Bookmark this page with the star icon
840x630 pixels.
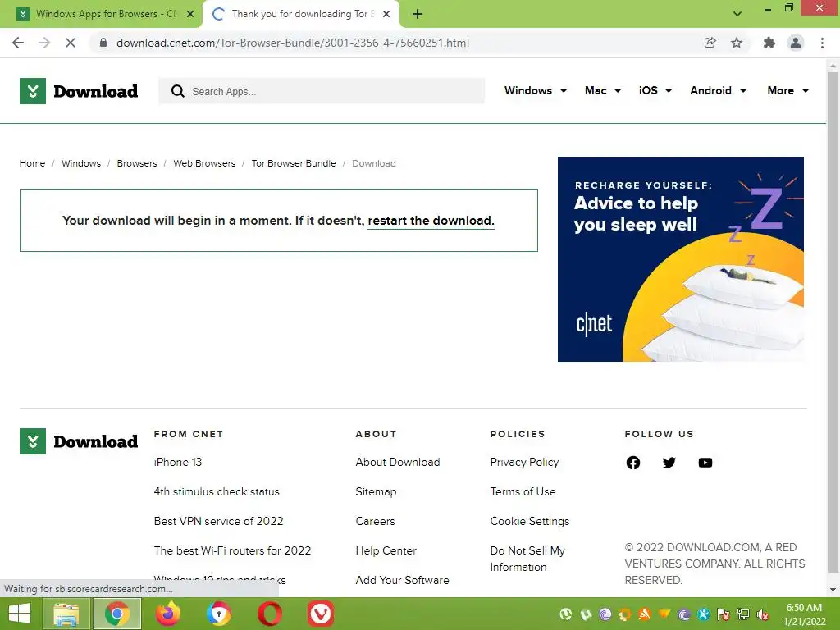pos(737,43)
